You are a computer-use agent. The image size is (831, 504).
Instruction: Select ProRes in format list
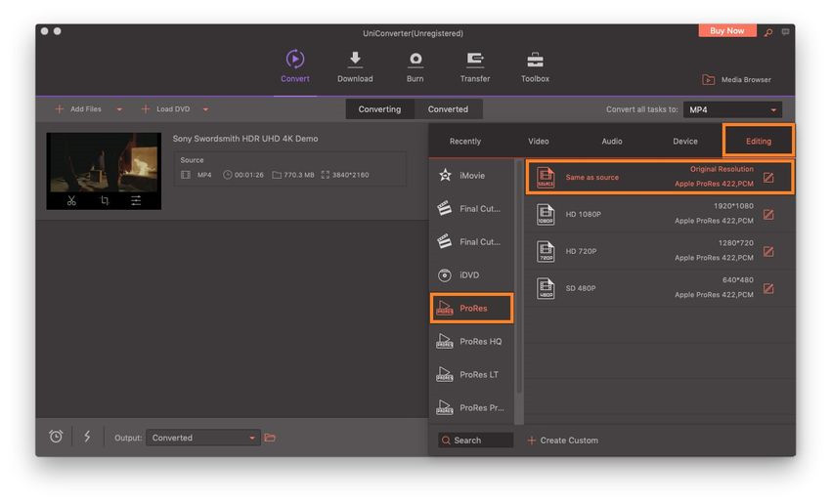[471, 308]
